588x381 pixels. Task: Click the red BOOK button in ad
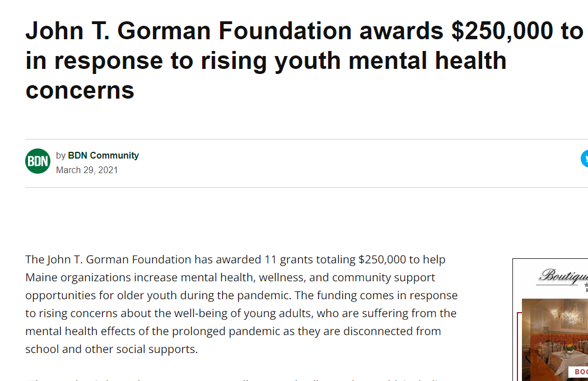tap(578, 371)
